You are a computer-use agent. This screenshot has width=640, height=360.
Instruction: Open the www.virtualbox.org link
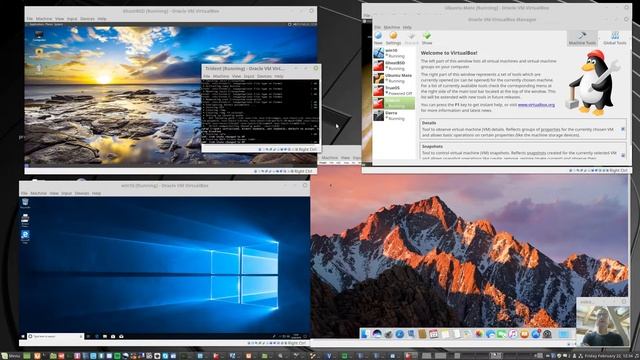tap(536, 105)
